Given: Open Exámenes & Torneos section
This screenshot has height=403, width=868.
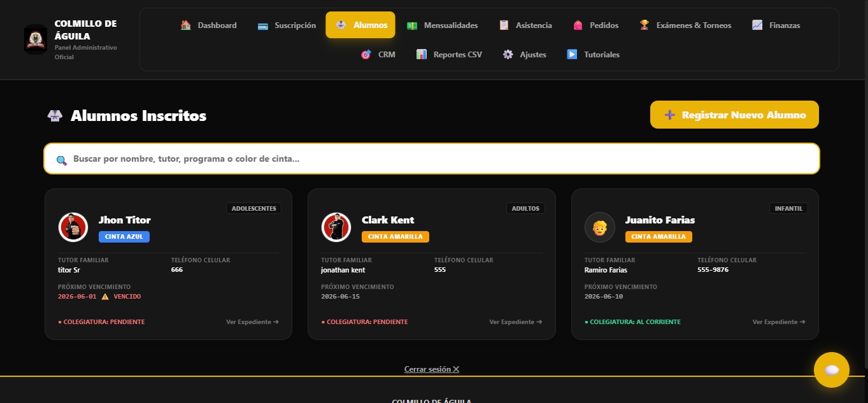Looking at the screenshot, I should pyautogui.click(x=685, y=25).
